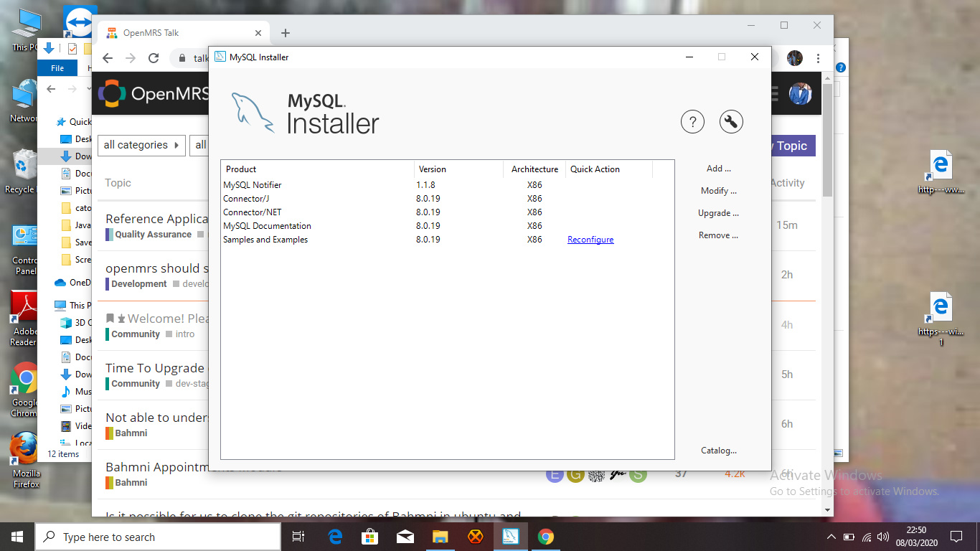980x551 pixels.
Task: Open Microsoft Store from the taskbar
Action: (370, 537)
